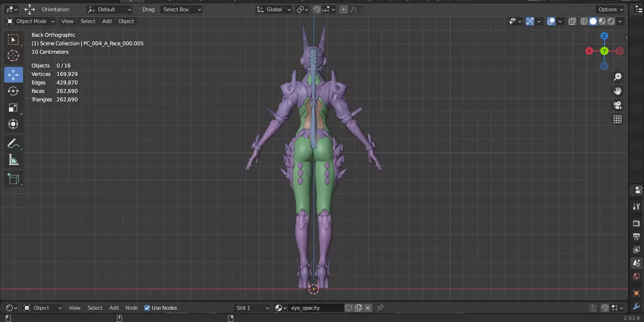This screenshot has width=644, height=322.
Task: Open the Object properties tab
Action: 636,293
